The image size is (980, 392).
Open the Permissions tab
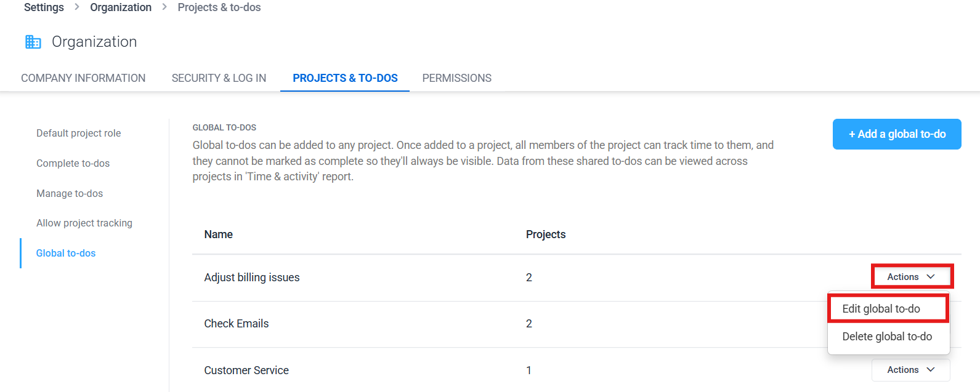[456, 78]
